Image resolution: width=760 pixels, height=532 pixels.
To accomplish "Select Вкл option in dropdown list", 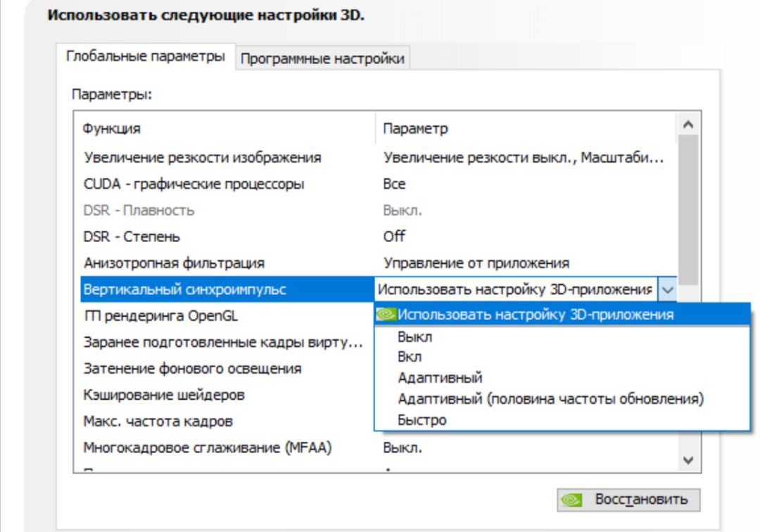I will point(562,357).
